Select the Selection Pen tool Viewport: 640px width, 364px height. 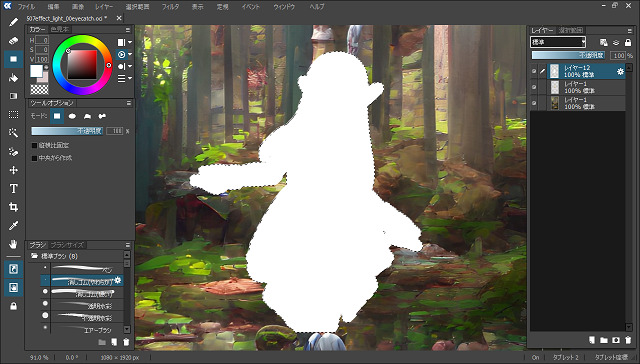[x=13, y=152]
